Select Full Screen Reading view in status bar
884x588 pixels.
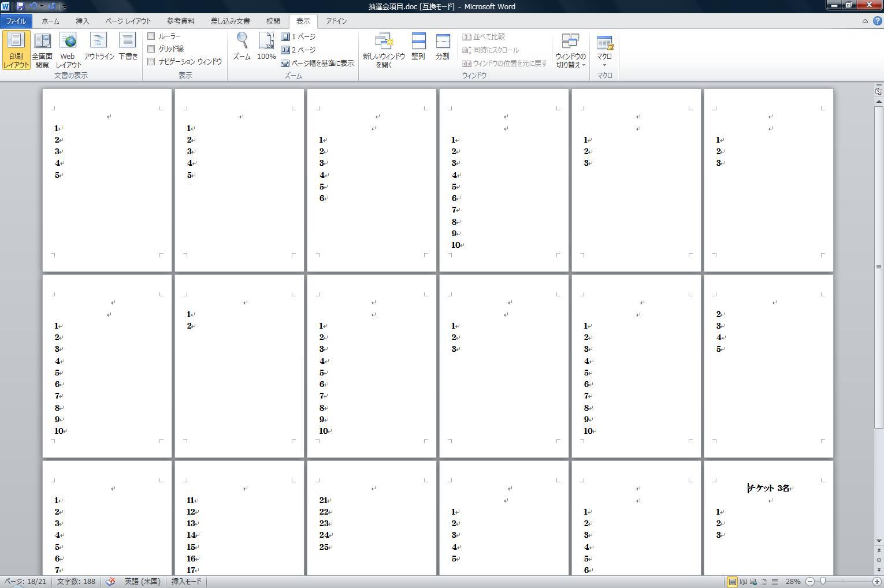click(743, 582)
